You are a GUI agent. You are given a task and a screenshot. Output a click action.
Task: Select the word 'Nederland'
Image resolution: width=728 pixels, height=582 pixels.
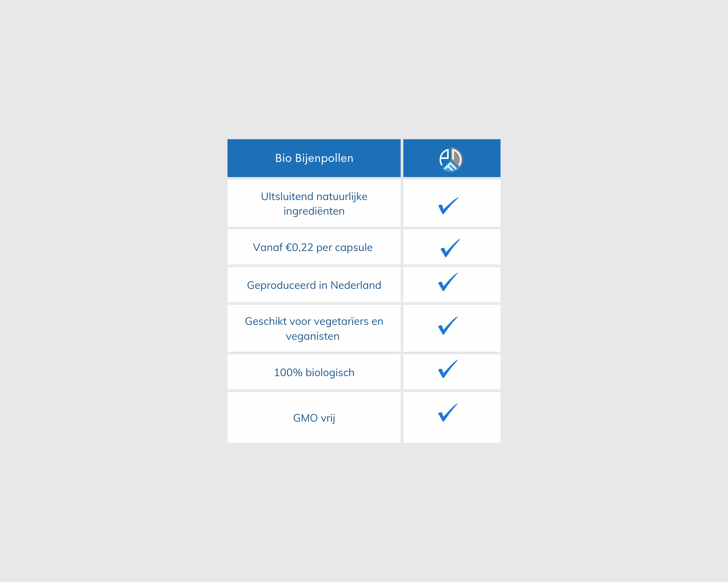(x=356, y=285)
